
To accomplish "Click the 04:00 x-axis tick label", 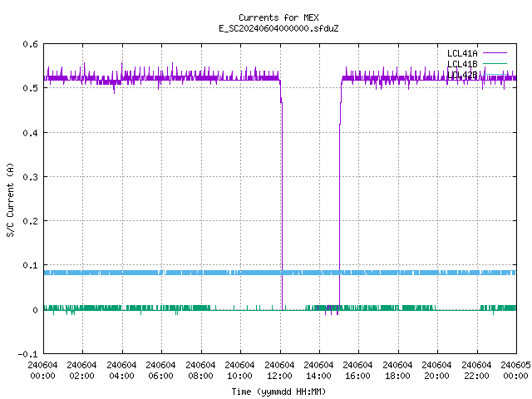I will [x=121, y=376].
